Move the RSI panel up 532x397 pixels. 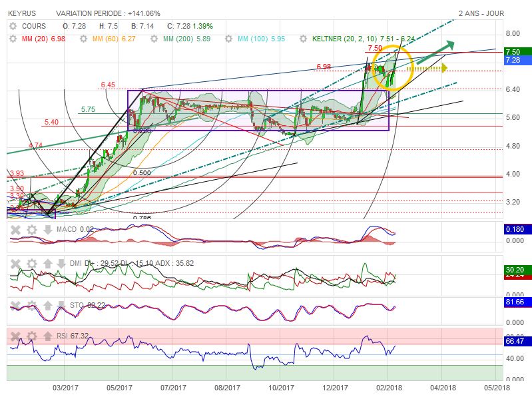point(47,336)
